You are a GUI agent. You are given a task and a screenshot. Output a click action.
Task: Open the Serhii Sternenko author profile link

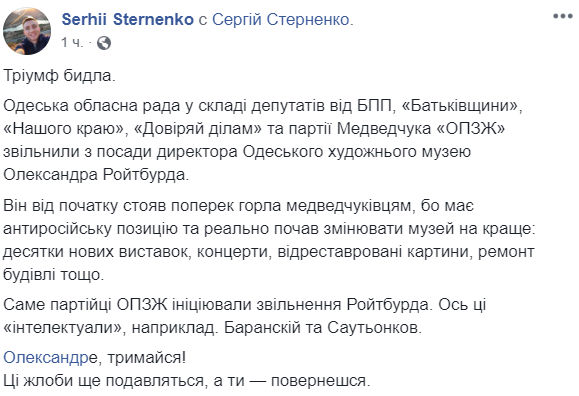(x=127, y=20)
